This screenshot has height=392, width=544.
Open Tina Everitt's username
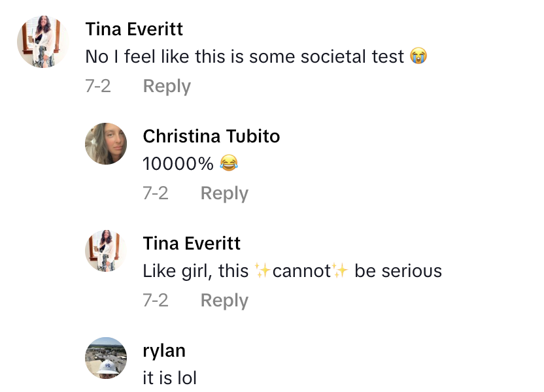click(133, 29)
